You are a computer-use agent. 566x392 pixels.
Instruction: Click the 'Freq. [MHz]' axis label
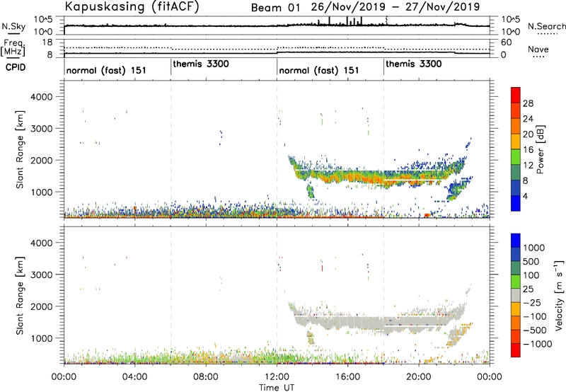(x=13, y=47)
